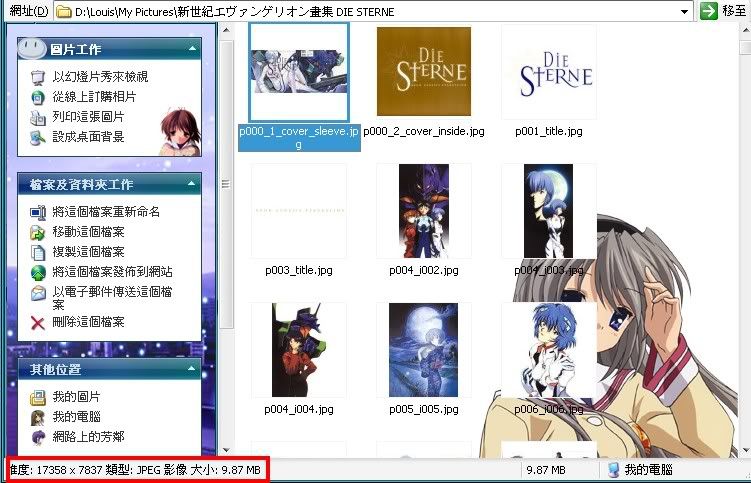Click the green Go arrow button
The width and height of the screenshot is (751, 483).
[708, 11]
